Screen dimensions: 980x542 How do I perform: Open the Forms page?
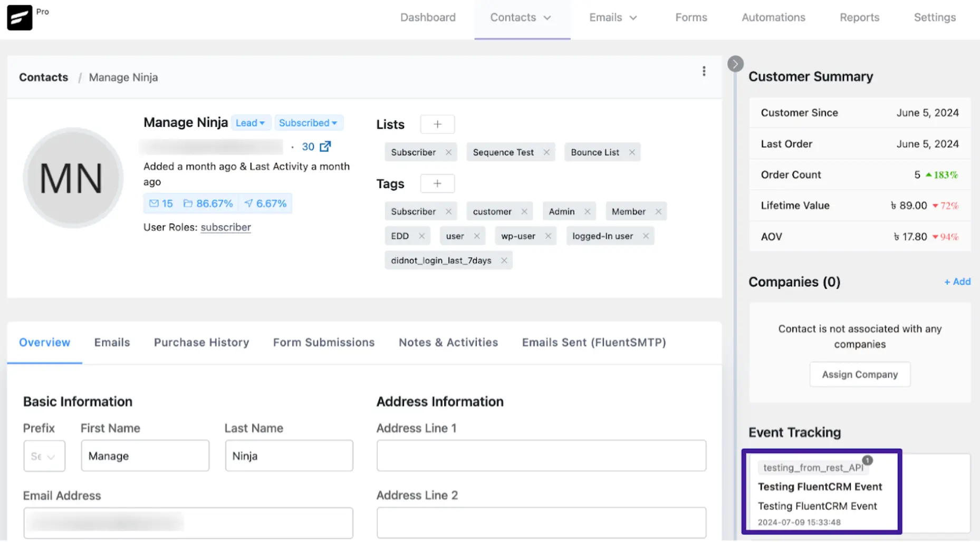click(691, 17)
